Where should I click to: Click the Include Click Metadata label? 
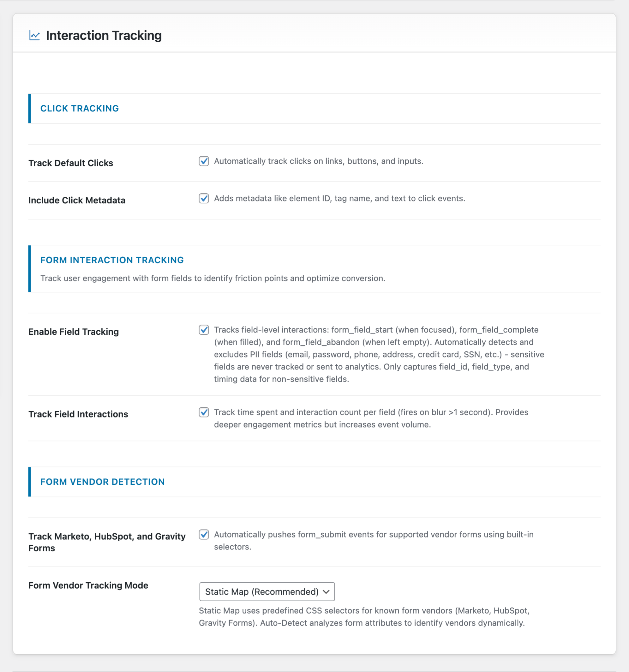click(77, 200)
